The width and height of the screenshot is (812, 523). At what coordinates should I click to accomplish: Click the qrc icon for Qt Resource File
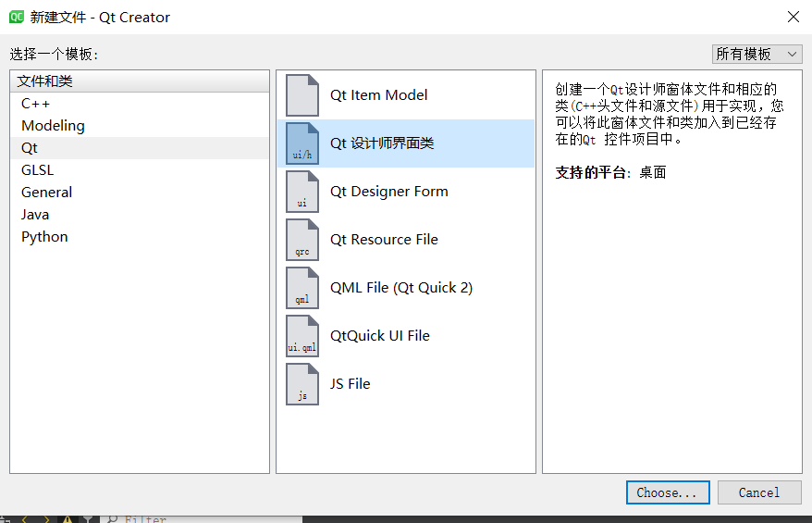tap(302, 240)
